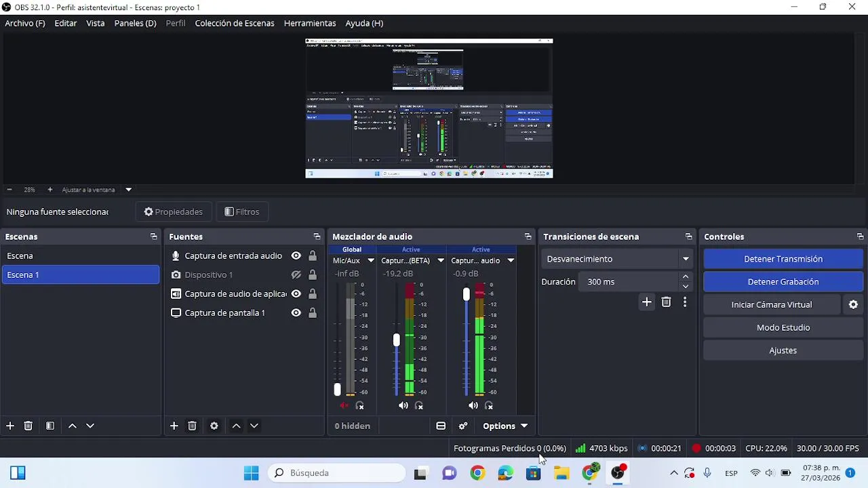Image resolution: width=868 pixels, height=488 pixels.
Task: Enable Modo Estudio
Action: click(x=783, y=328)
